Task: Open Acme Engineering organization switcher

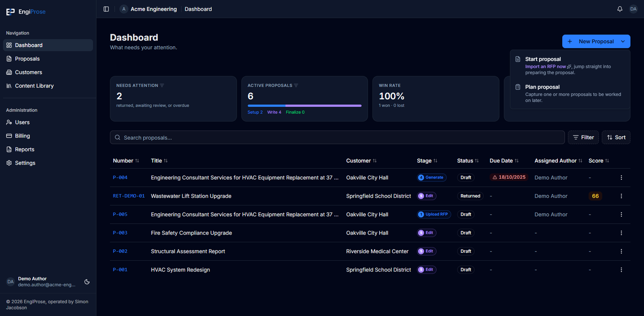Action: [x=148, y=9]
